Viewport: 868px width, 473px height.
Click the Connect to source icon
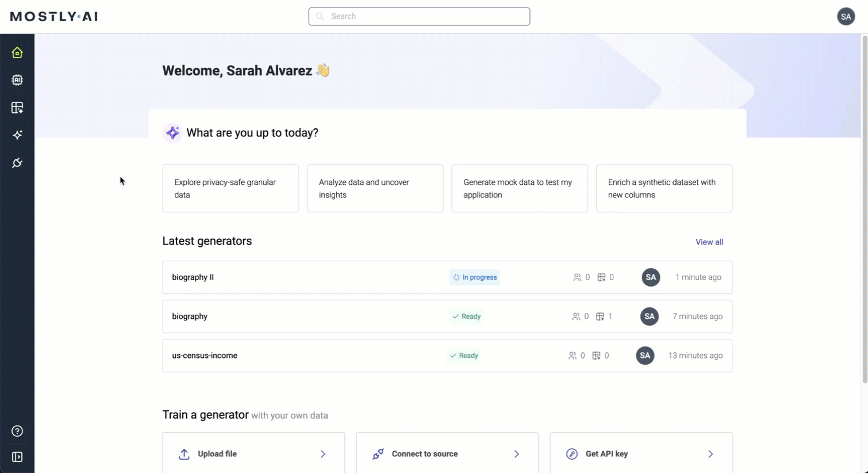tap(378, 454)
